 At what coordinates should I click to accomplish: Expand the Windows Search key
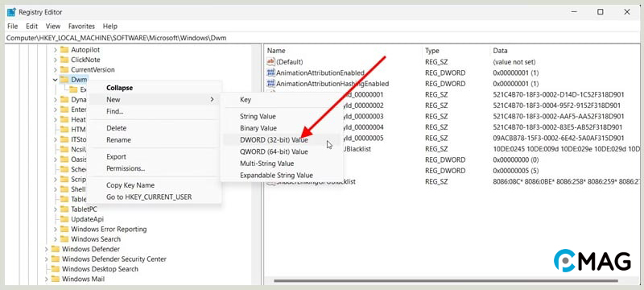(55, 239)
